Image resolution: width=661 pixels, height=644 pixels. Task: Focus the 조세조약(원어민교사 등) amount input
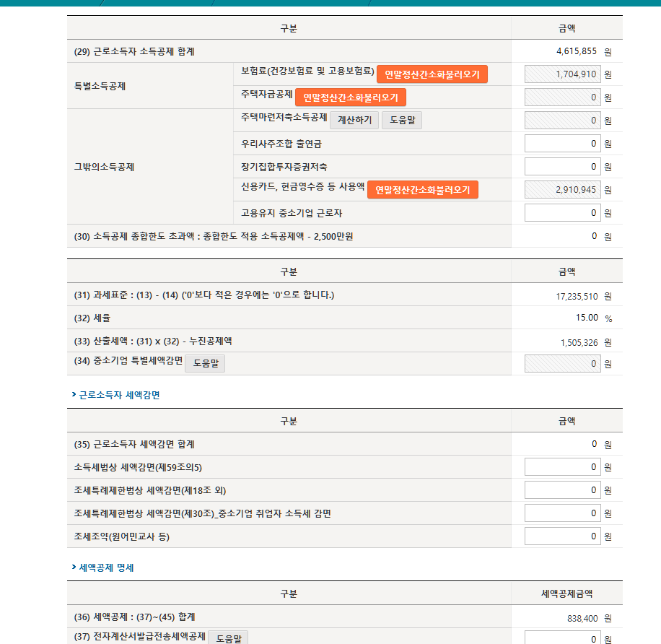click(x=562, y=536)
